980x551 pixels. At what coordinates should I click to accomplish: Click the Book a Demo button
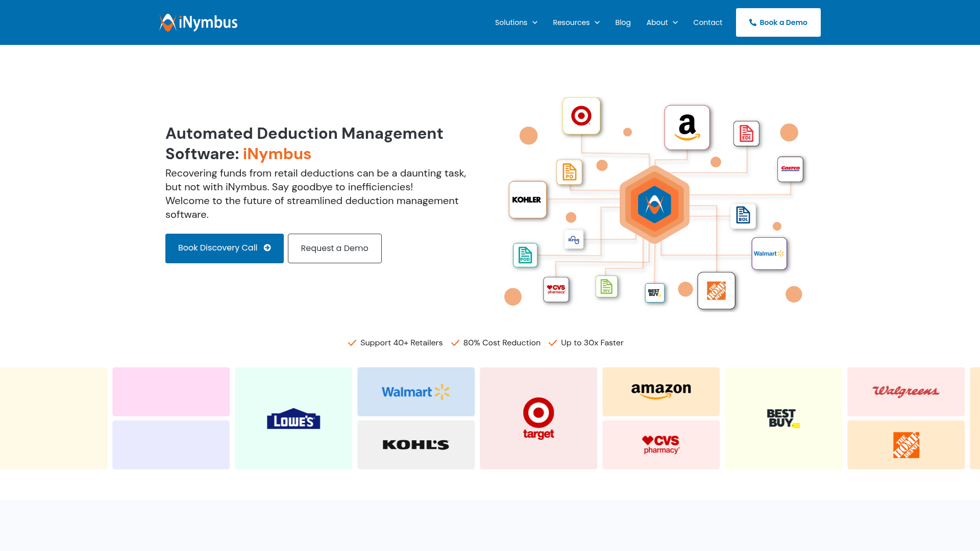tap(778, 22)
